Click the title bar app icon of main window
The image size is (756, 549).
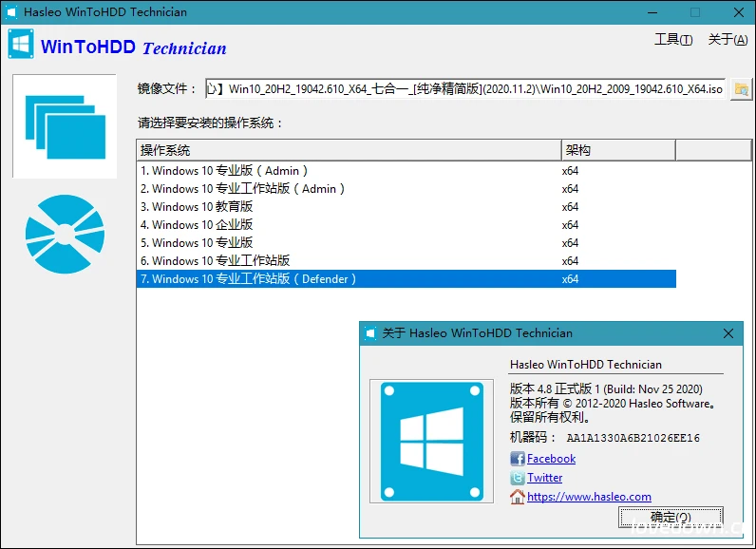10,12
